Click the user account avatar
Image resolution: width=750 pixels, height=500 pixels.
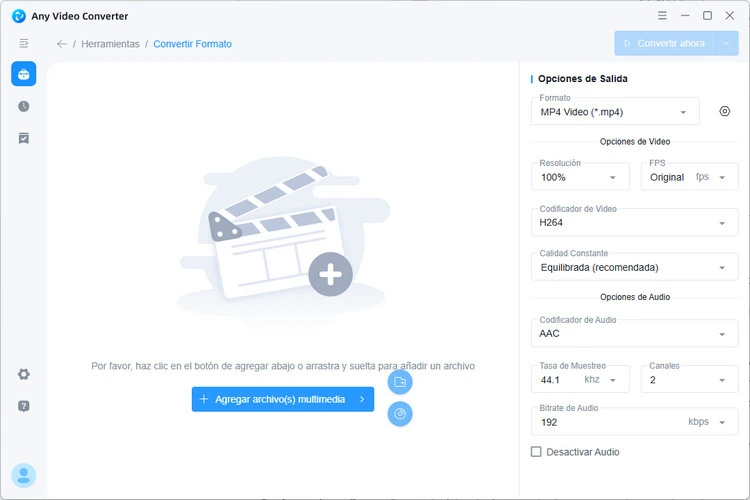pyautogui.click(x=23, y=475)
